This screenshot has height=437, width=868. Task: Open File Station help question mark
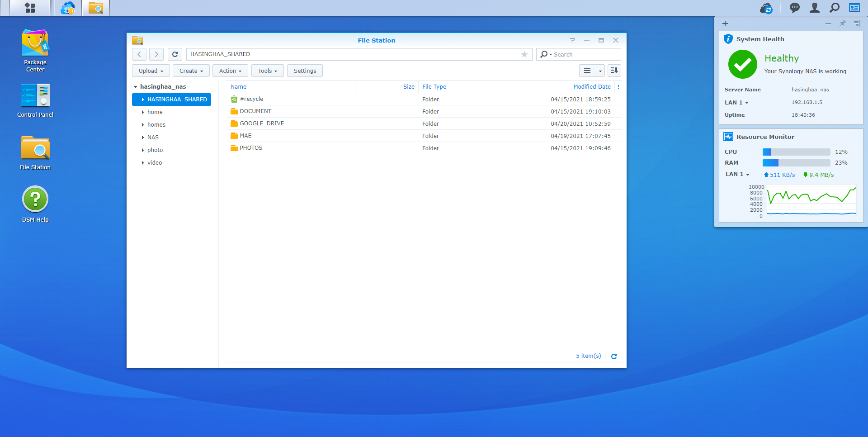(573, 40)
